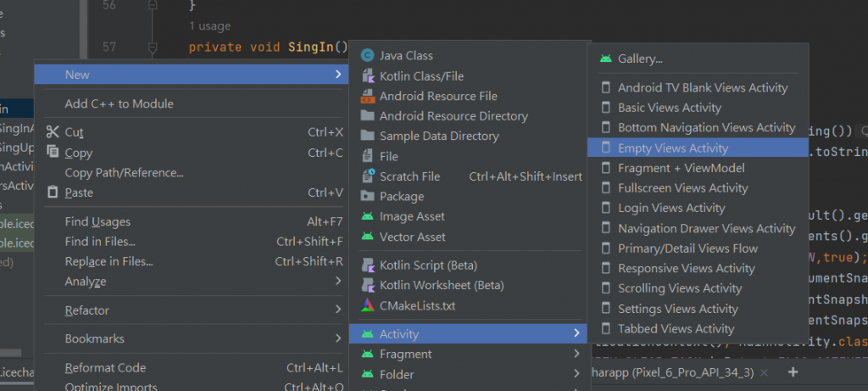Open the Refactor submenu arrow

338,310
